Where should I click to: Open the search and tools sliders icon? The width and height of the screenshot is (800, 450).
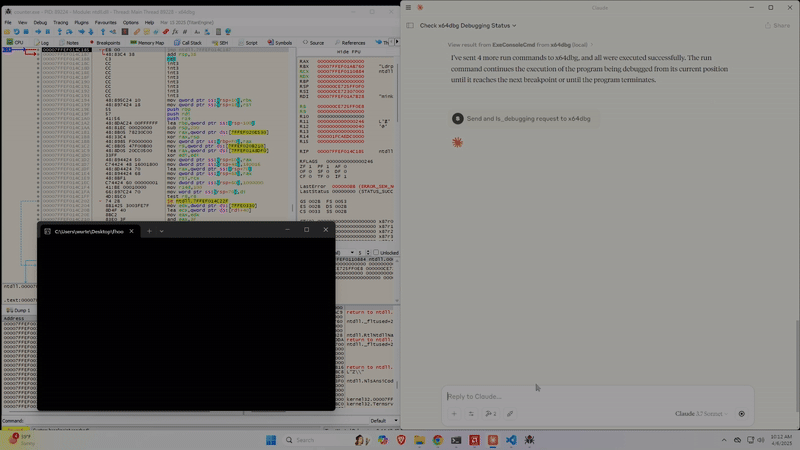471,414
